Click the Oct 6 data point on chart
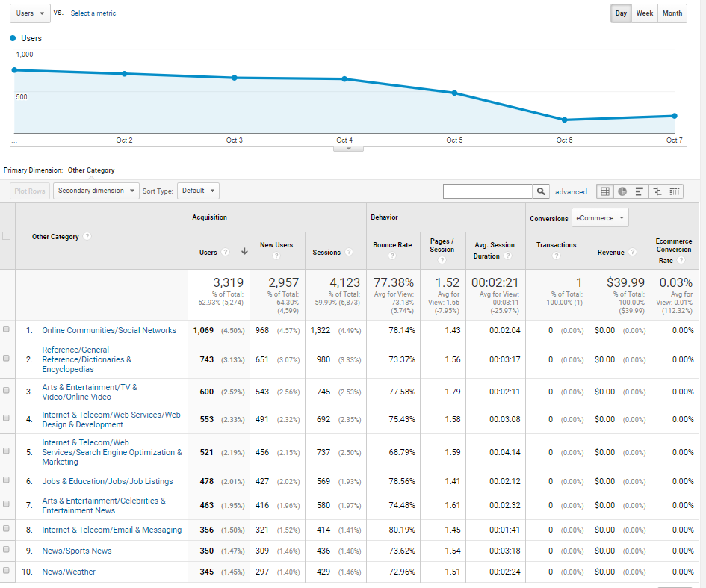 (564, 120)
